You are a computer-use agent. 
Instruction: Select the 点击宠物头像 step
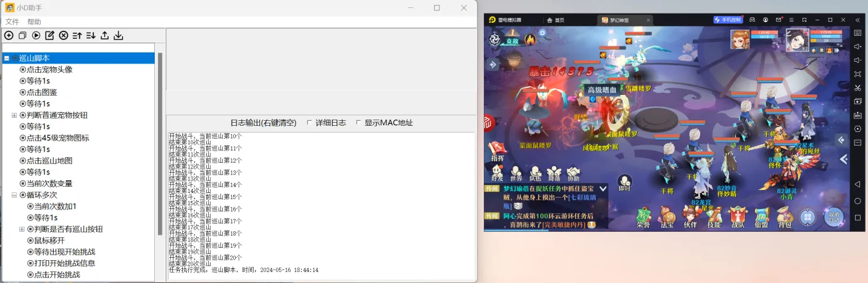coord(46,70)
